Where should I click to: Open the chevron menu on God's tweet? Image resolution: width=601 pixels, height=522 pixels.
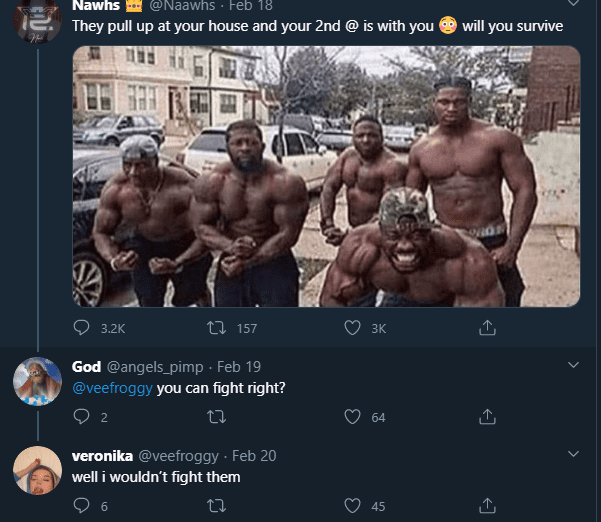573,365
